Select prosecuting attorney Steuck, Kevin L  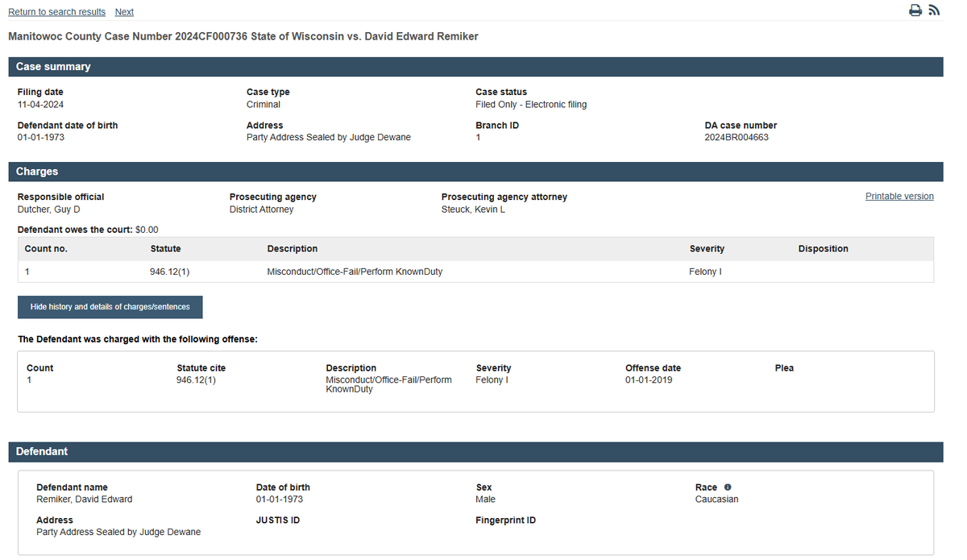pos(473,209)
